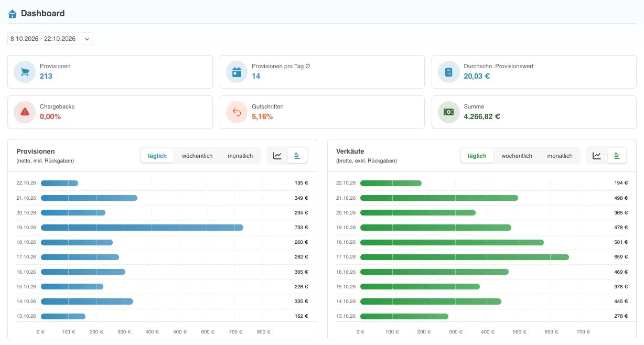Click the Summe value 4.266,82 €

[x=482, y=116]
